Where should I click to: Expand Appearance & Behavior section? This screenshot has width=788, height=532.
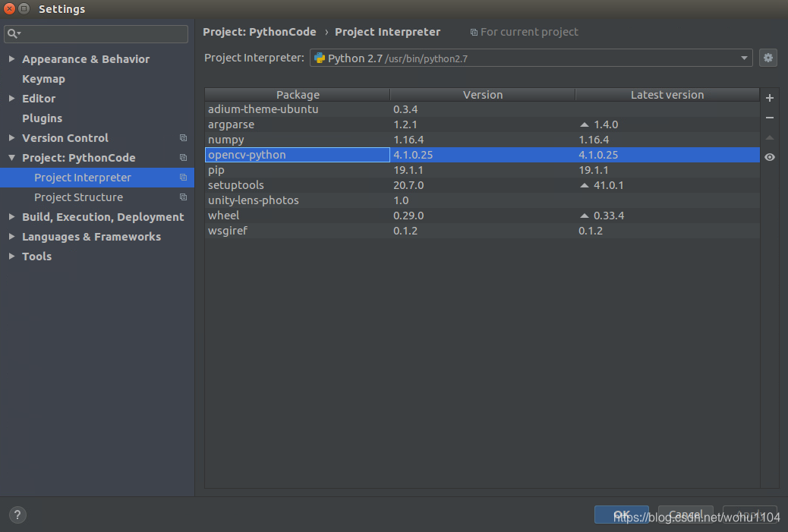click(11, 58)
